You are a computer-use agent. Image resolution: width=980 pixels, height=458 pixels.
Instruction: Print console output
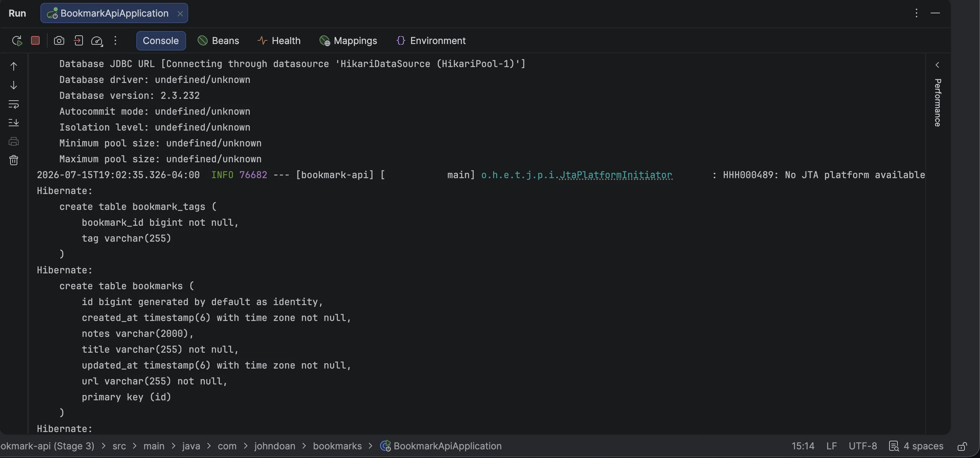tap(14, 141)
